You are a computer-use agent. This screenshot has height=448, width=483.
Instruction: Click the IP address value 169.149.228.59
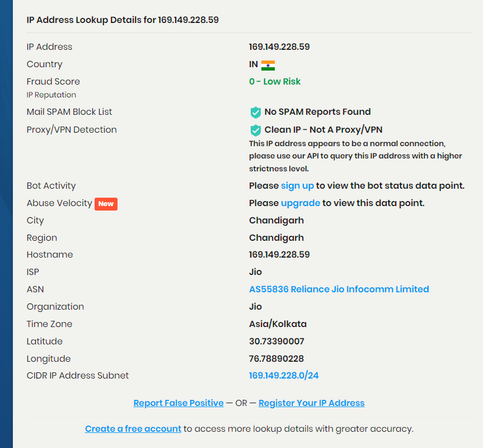click(279, 47)
